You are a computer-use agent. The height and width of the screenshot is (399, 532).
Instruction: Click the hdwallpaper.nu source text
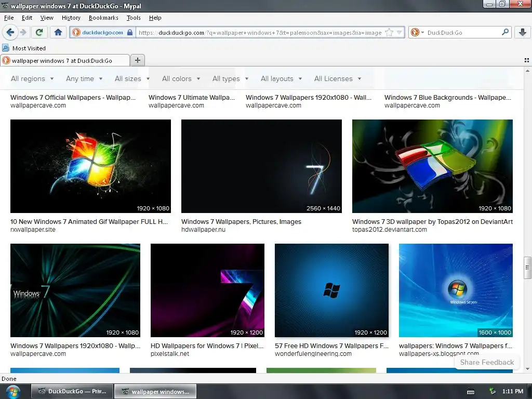point(203,230)
